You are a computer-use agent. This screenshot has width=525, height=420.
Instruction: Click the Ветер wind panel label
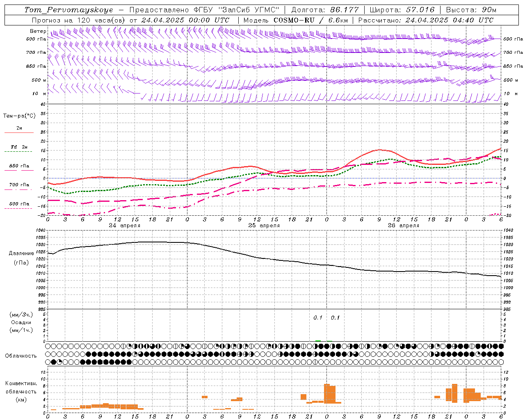(x=38, y=31)
